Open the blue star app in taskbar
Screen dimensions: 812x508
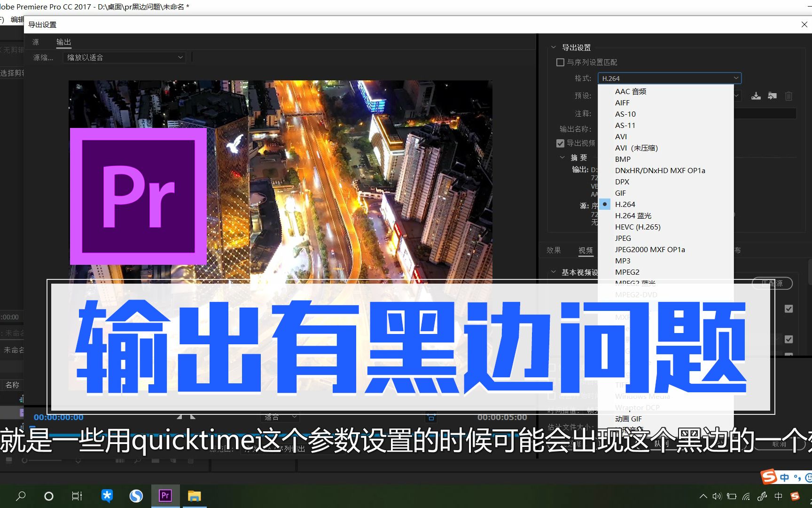pyautogui.click(x=107, y=496)
